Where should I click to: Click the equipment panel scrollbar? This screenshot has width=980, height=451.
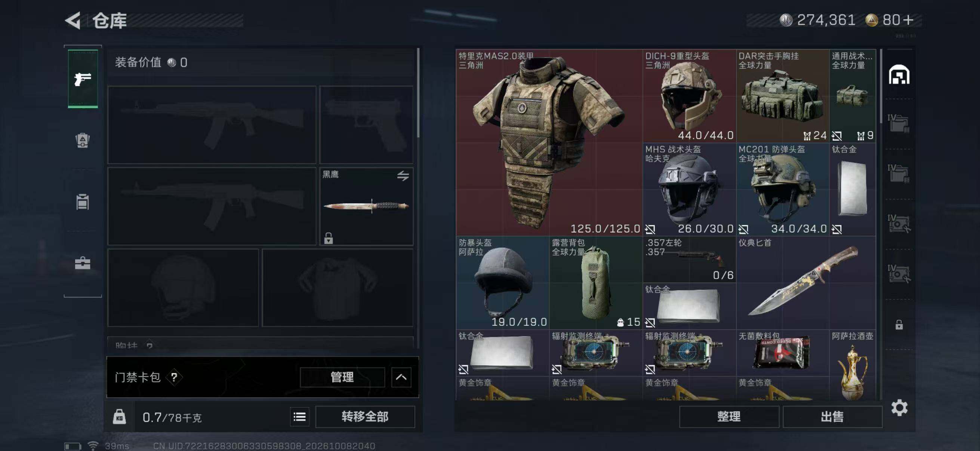click(x=418, y=92)
